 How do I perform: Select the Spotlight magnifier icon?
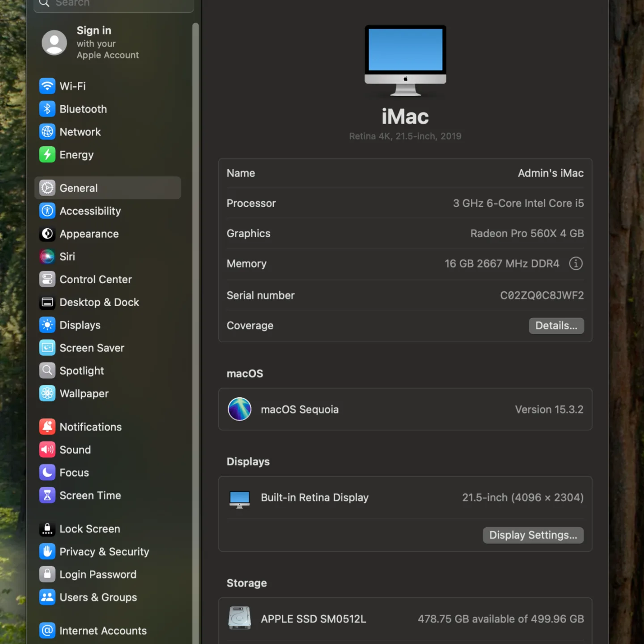47,371
